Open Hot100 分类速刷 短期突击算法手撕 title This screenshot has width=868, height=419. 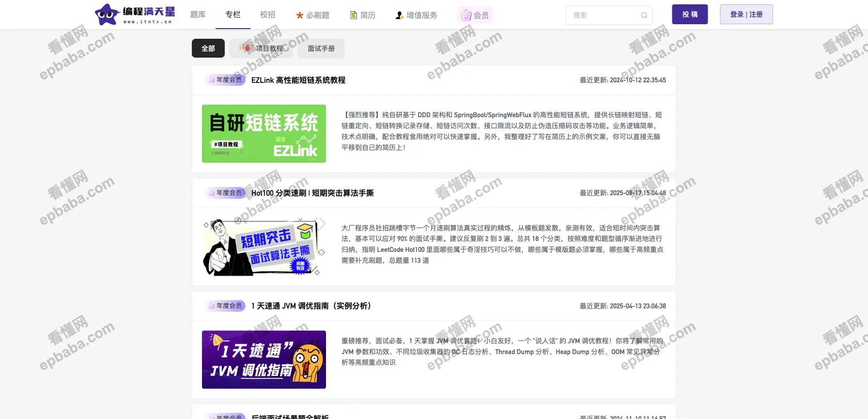coord(312,193)
